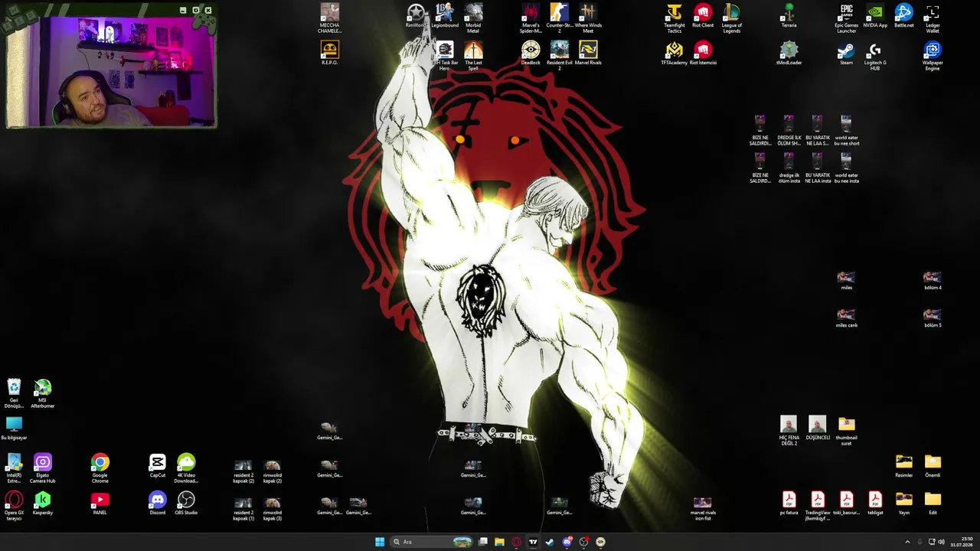Select the toki_basvuru PDF file
The width and height of the screenshot is (980, 551).
pyautogui.click(x=846, y=503)
